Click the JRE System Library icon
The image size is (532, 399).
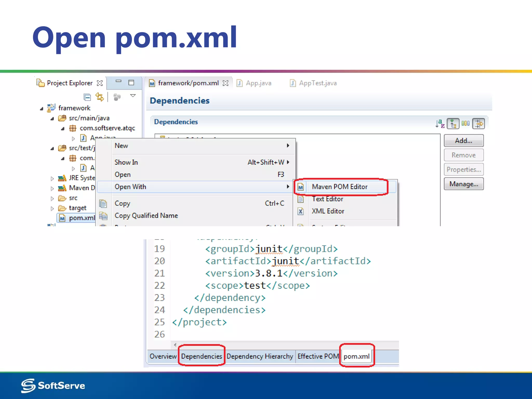[x=62, y=178]
